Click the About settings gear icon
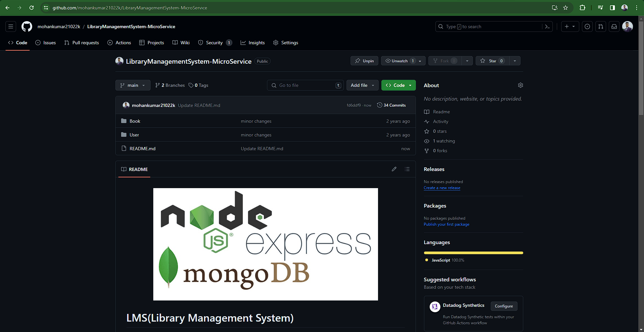The image size is (644, 332). coord(521,85)
